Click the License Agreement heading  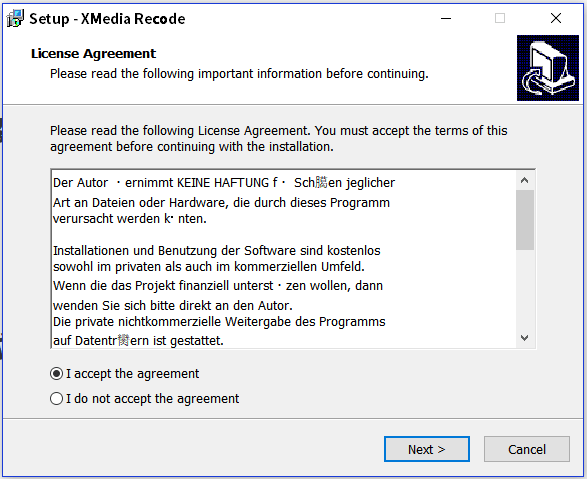point(93,54)
